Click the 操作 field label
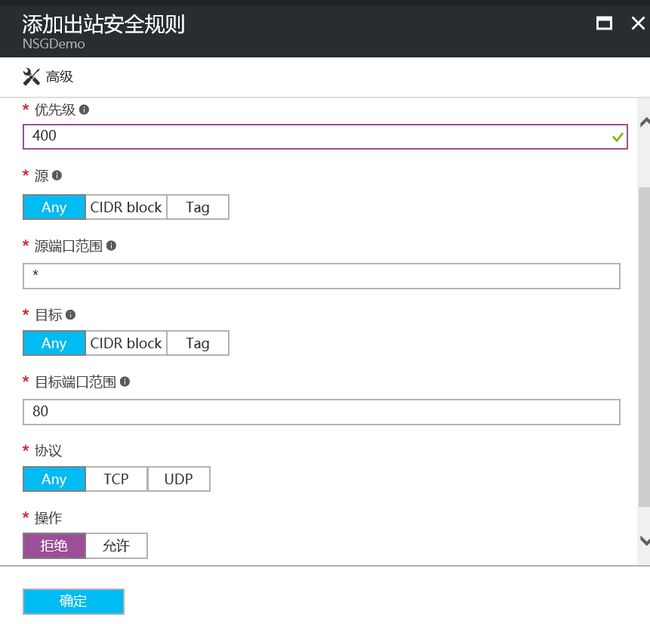This screenshot has height=624, width=650. click(48, 518)
